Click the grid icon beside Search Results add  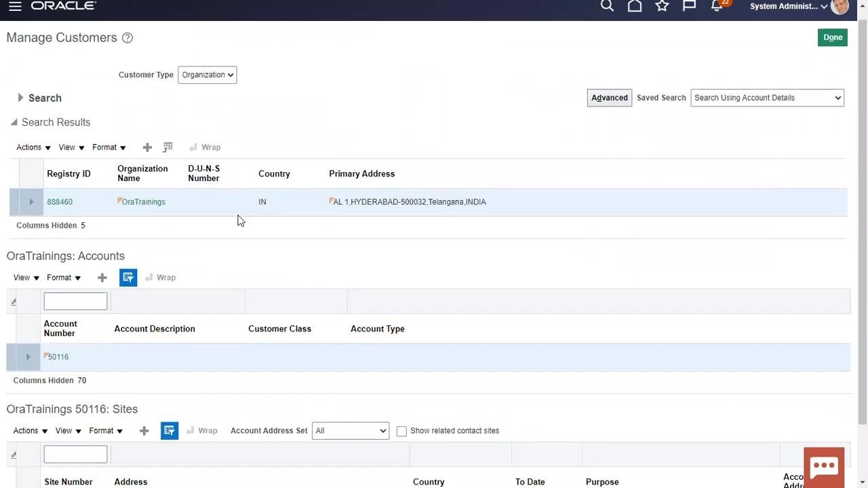[x=168, y=147]
